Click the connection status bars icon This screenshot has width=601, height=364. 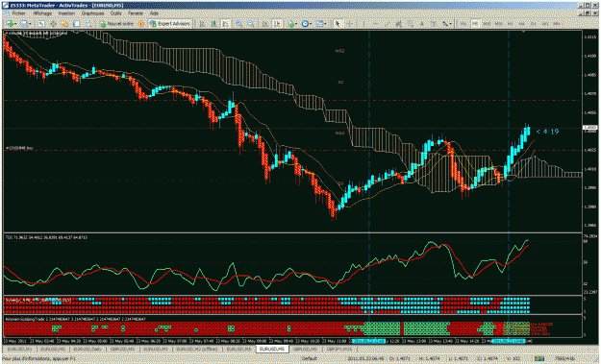tap(539, 358)
